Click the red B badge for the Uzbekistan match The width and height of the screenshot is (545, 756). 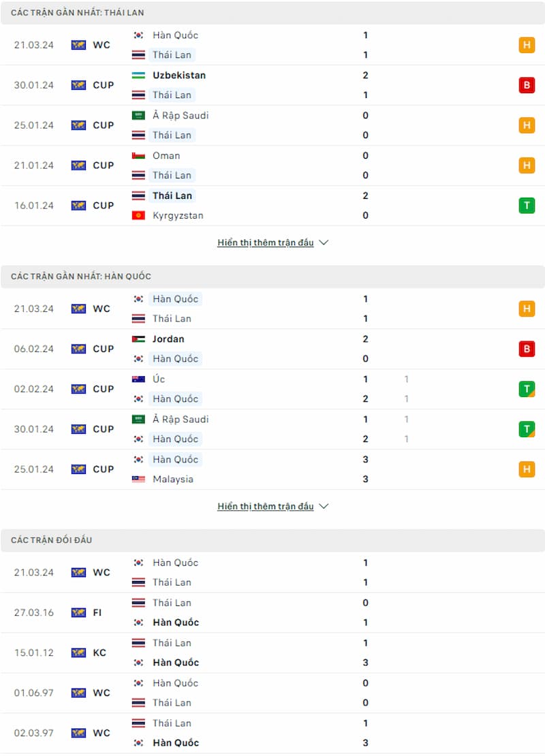click(527, 85)
